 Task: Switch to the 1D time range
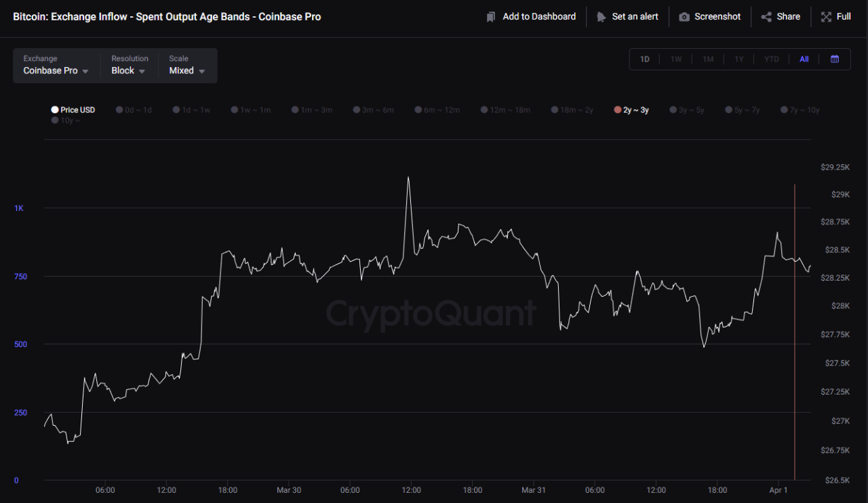pos(644,59)
